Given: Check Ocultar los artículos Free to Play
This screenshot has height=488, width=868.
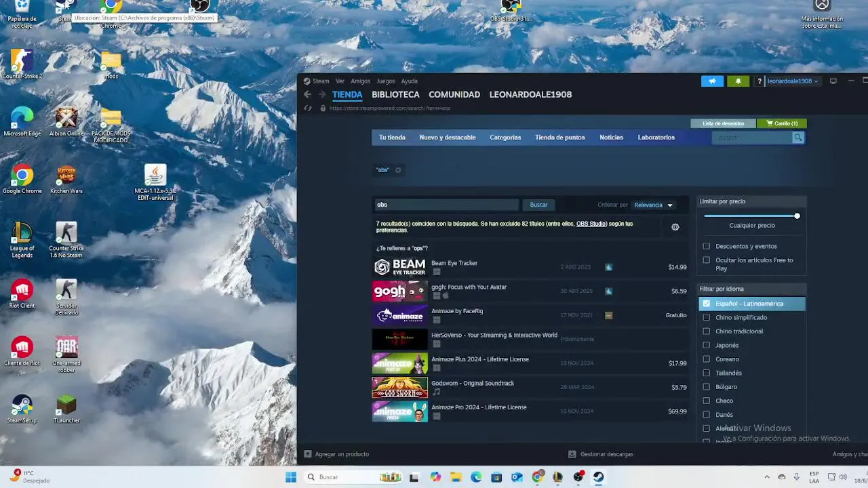Looking at the screenshot, I should click(x=707, y=260).
